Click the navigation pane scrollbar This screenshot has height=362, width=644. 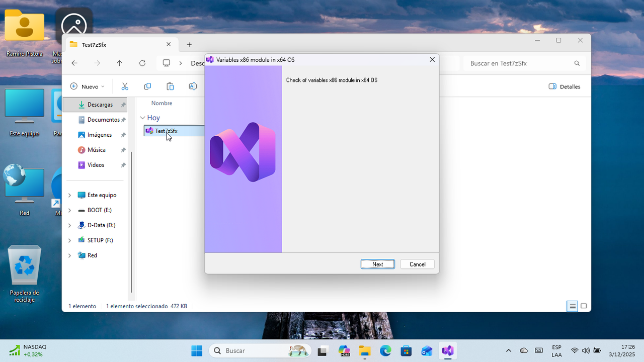point(131,221)
